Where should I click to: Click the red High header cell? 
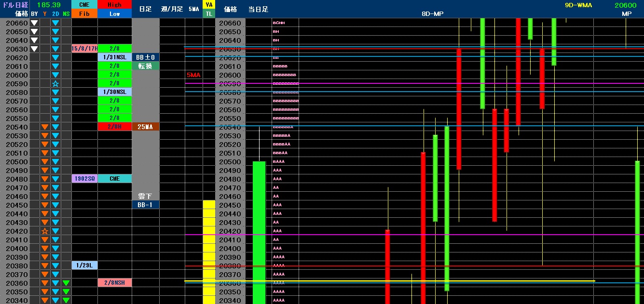114,5
